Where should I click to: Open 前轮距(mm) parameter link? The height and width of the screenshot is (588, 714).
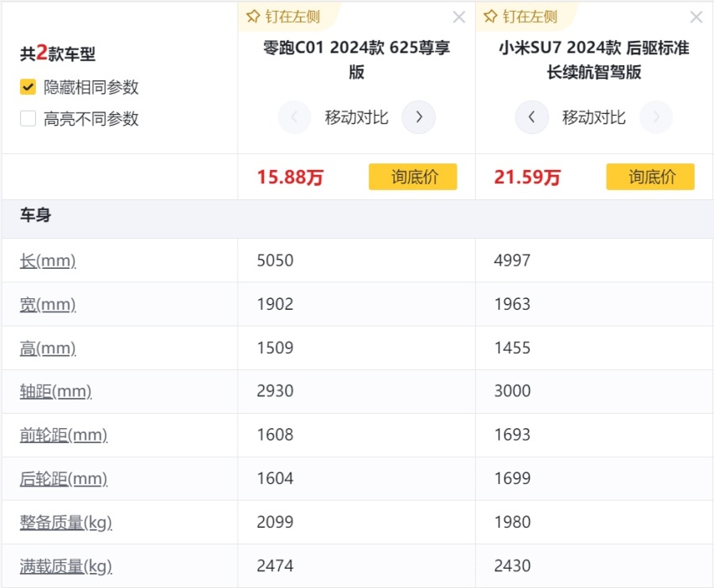tap(64, 435)
